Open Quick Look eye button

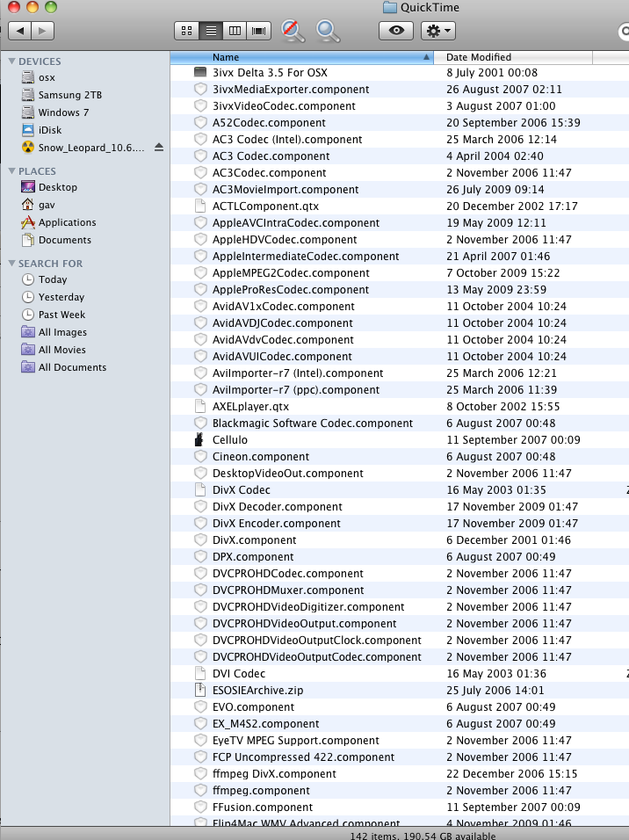coord(396,31)
